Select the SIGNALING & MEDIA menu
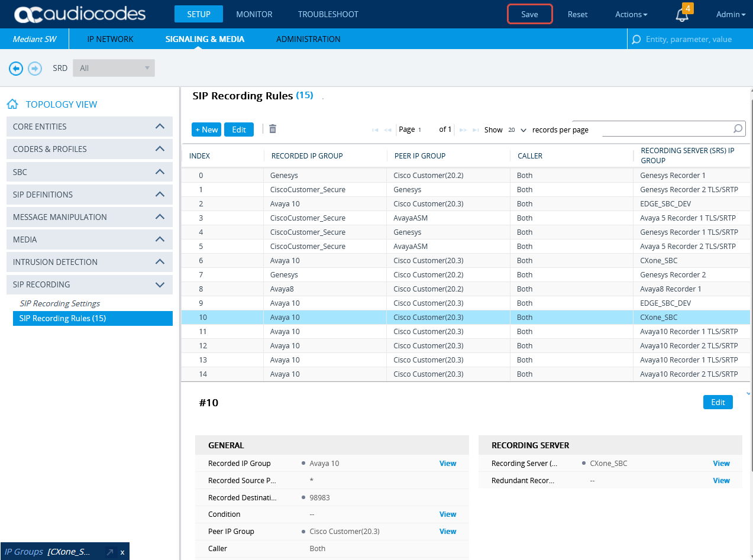This screenshot has width=753, height=560. (205, 39)
